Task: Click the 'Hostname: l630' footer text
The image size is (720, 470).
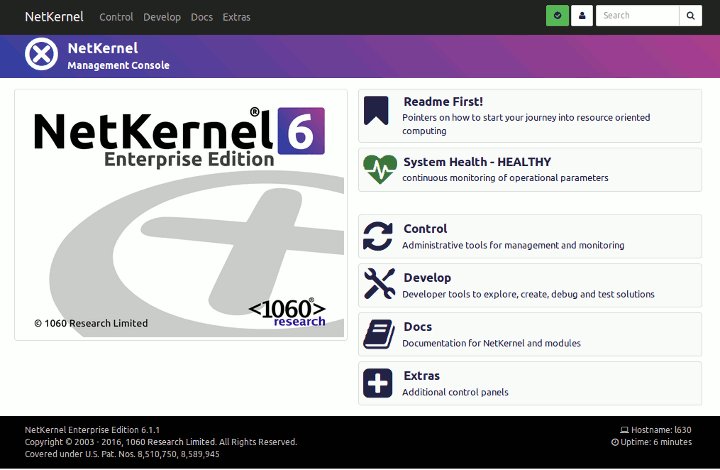Action: click(661, 430)
